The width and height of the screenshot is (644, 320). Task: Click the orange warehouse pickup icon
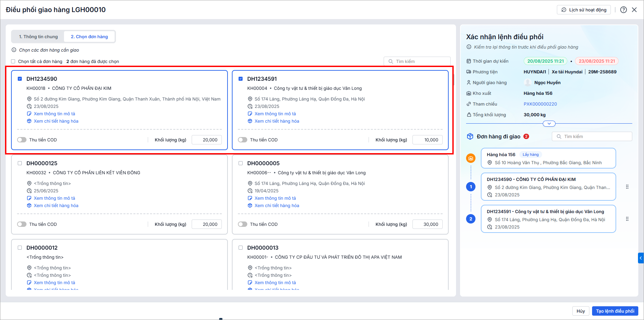point(471,158)
